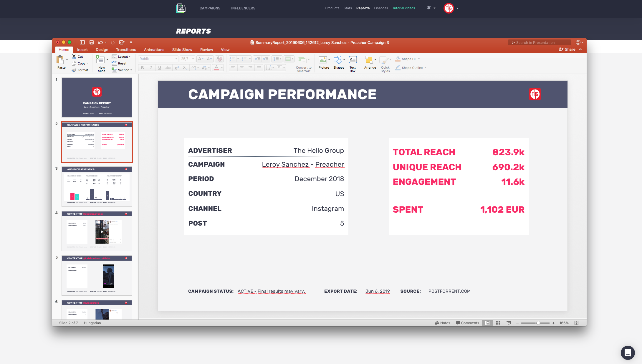Start the slide show from status bar icon
Viewport: 642px width, 364px height.
pyautogui.click(x=509, y=323)
